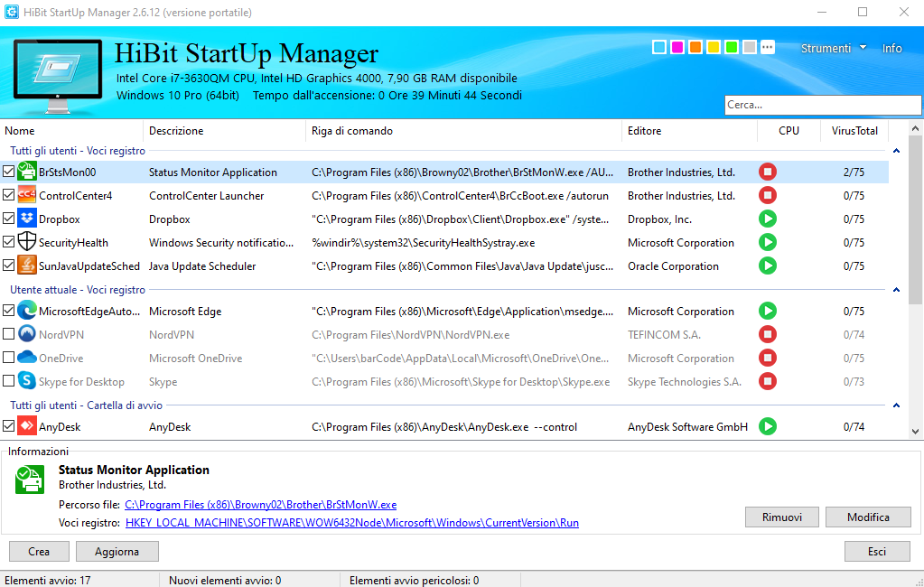This screenshot has width=924, height=587.
Task: Sort by CPU column header
Action: pos(789,131)
